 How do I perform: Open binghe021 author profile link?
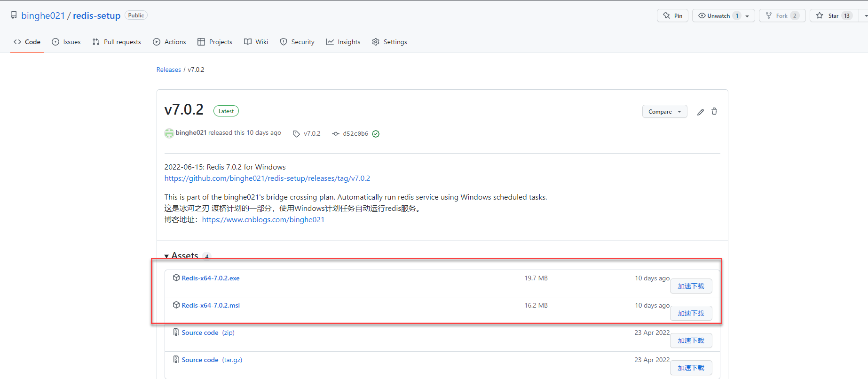[191, 133]
